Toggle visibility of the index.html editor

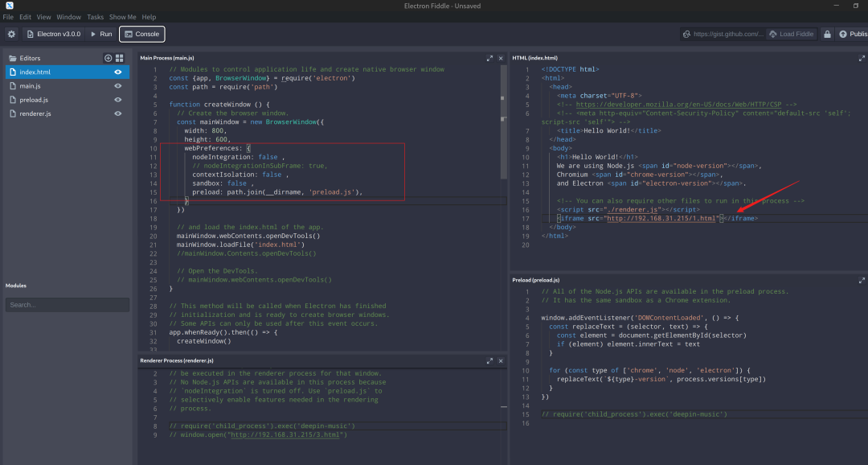coord(118,72)
